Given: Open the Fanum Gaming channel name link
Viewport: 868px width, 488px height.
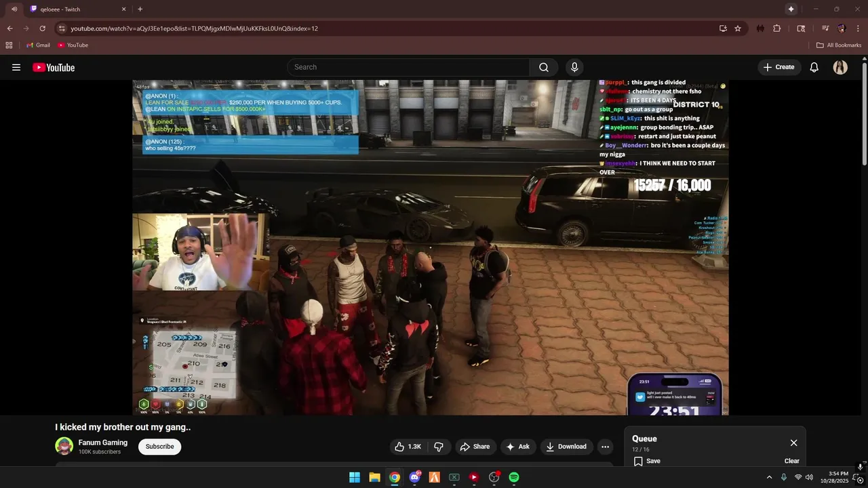Looking at the screenshot, I should coord(103,443).
